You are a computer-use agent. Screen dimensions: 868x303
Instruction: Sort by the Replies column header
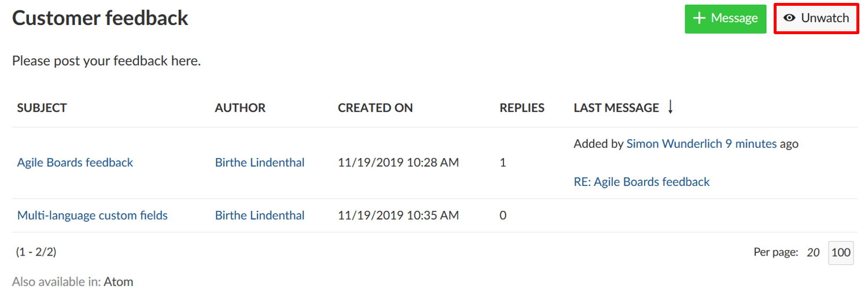pos(522,108)
